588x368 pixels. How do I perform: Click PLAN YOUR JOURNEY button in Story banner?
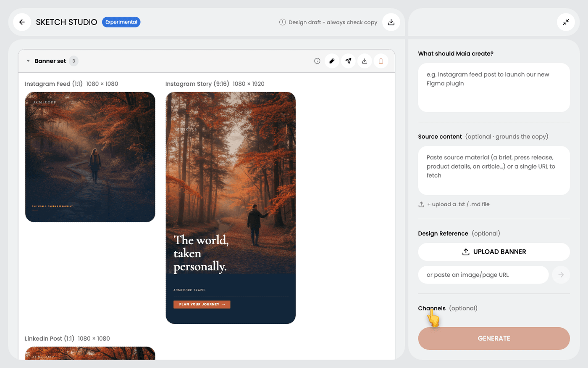tap(202, 304)
